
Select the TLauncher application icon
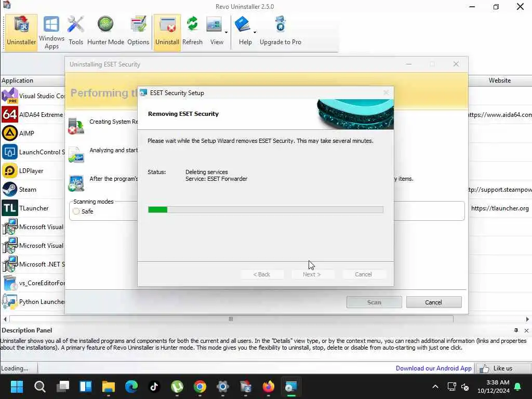pyautogui.click(x=10, y=208)
